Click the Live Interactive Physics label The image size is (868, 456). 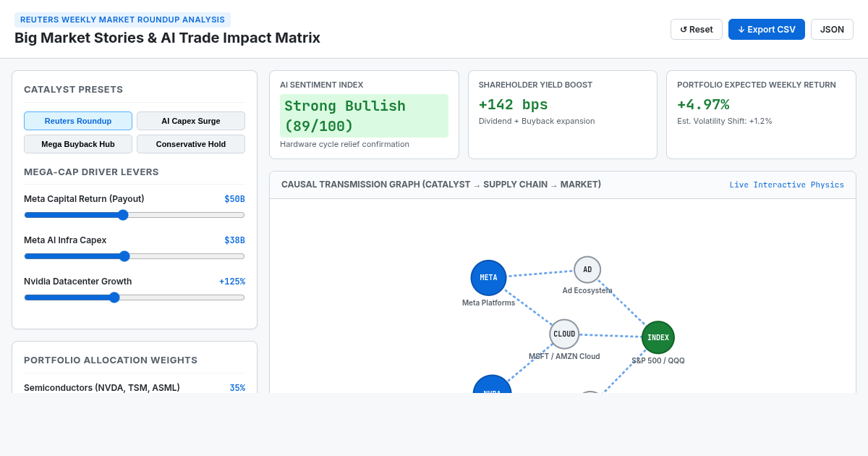786,185
